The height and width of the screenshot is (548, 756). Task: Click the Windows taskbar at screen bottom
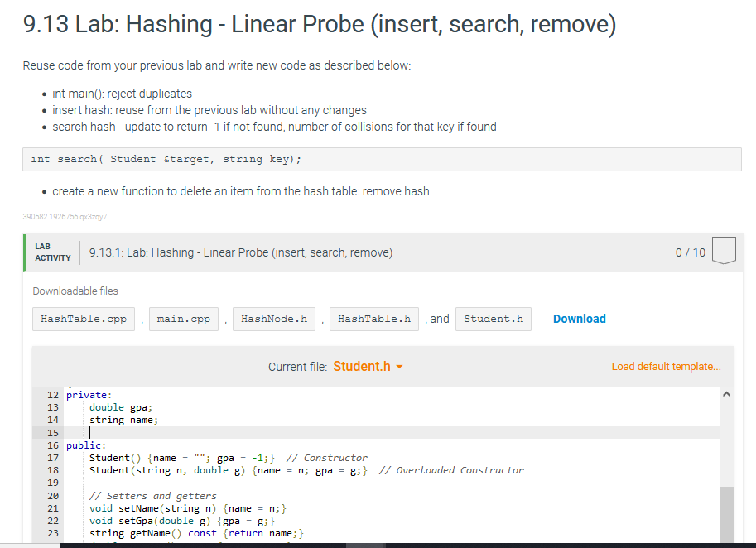378,545
